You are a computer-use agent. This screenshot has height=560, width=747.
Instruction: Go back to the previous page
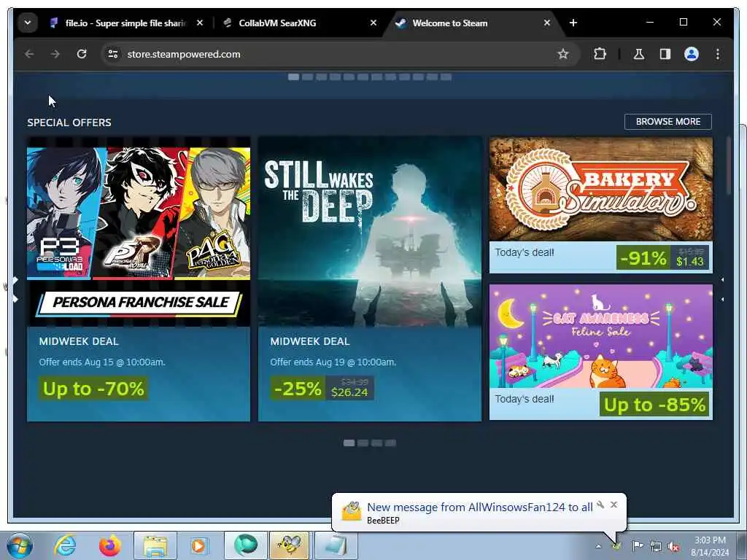[29, 54]
